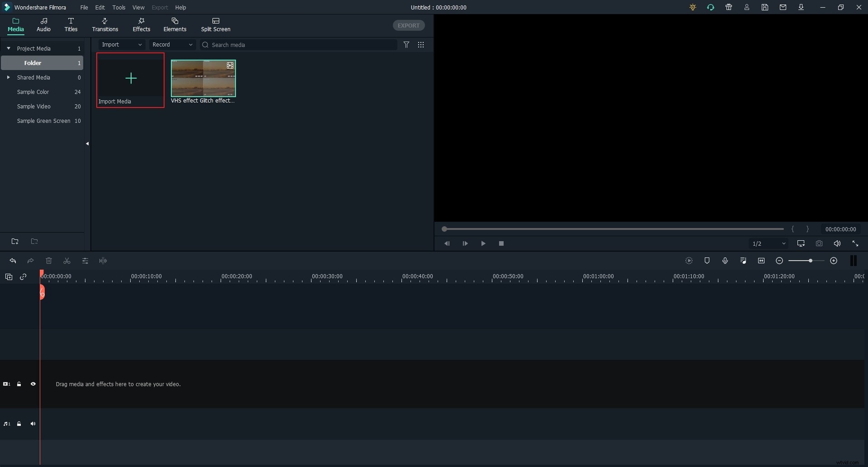Screen dimensions: 868x467
Task: Lock the video track
Action: 19,384
